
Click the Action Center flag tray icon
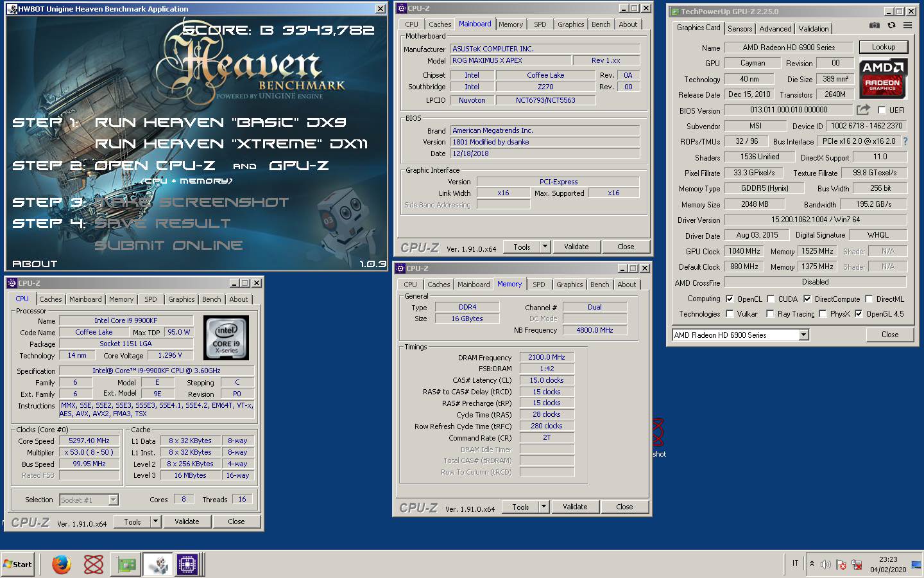point(841,565)
